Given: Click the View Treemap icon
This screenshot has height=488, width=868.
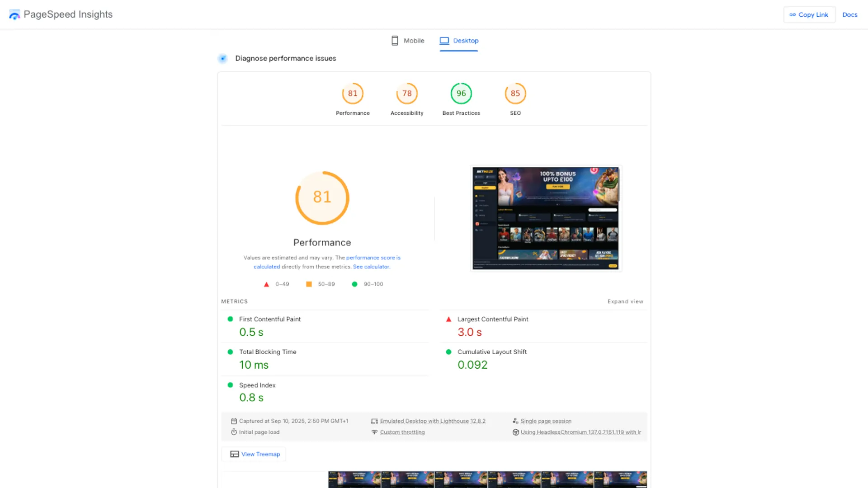Looking at the screenshot, I should click(x=234, y=454).
